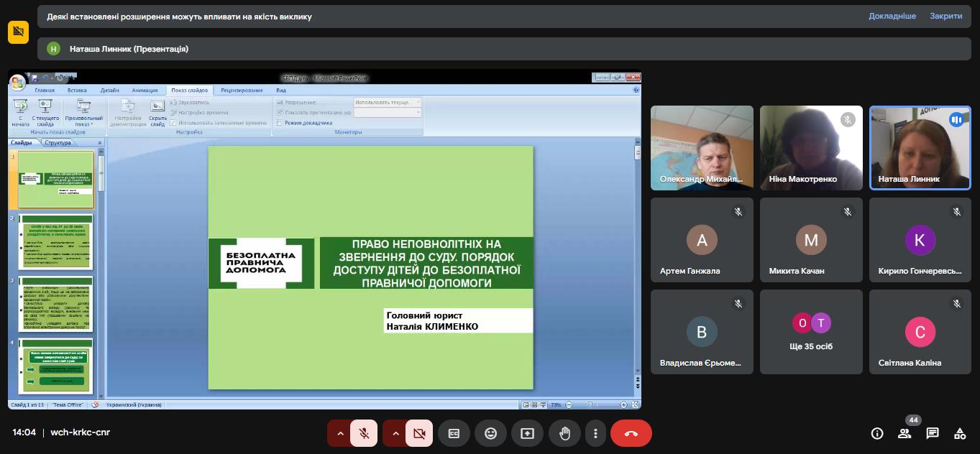Select slide 2 thumbnail in the slides panel

click(x=56, y=241)
